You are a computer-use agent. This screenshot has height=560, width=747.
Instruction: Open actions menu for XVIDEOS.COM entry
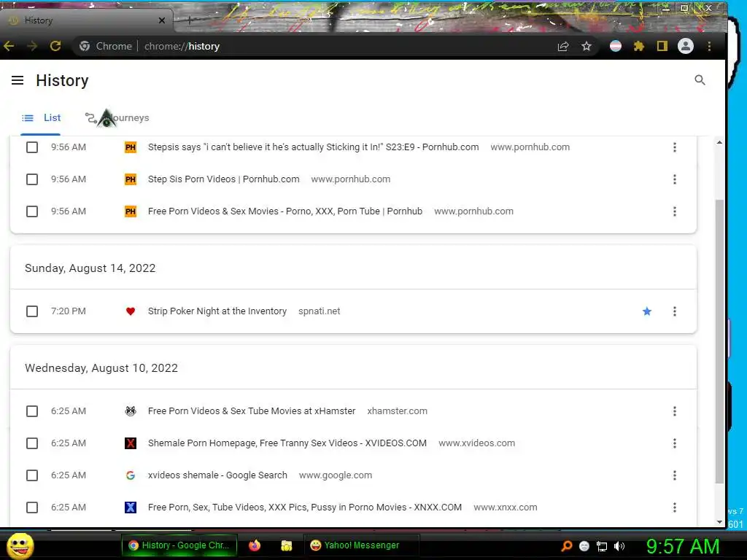(x=675, y=443)
